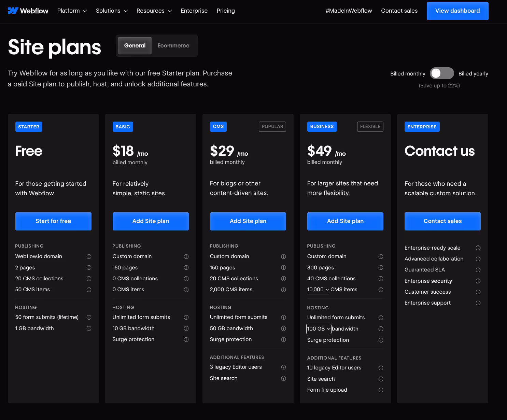This screenshot has height=420, width=507.
Task: Show info for Customer success
Action: pos(478,292)
